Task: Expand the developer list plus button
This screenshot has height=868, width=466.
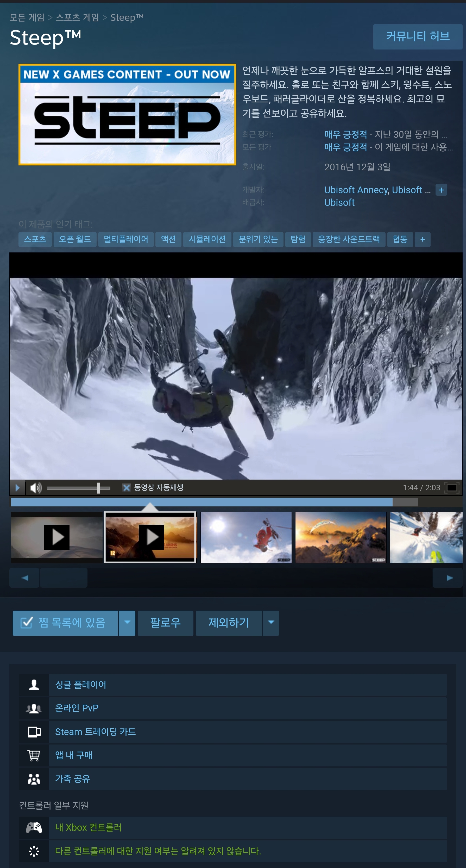Action: tap(441, 190)
